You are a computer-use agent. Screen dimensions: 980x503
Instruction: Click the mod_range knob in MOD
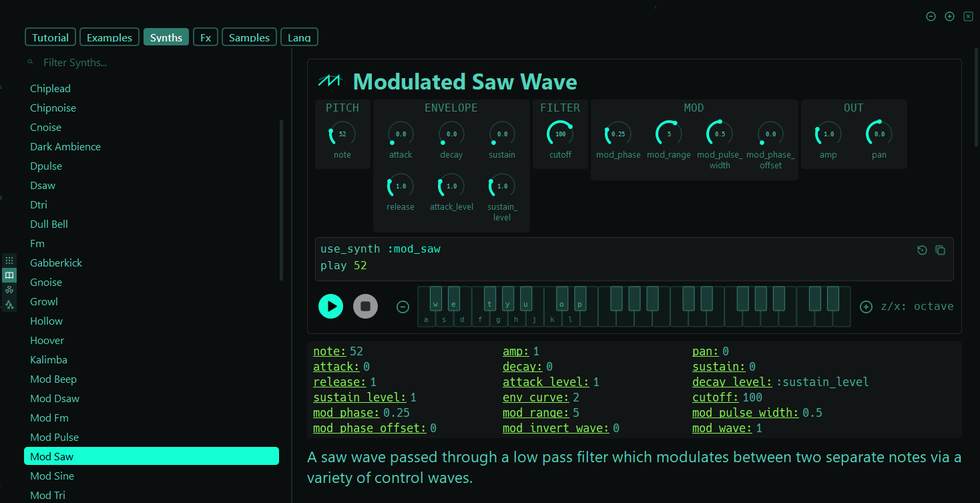click(x=669, y=134)
